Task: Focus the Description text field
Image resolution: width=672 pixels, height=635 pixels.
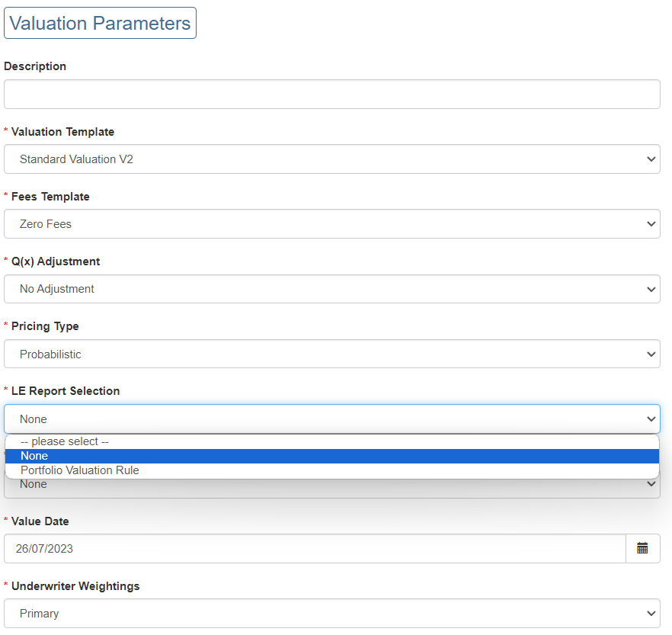Action: pos(331,94)
